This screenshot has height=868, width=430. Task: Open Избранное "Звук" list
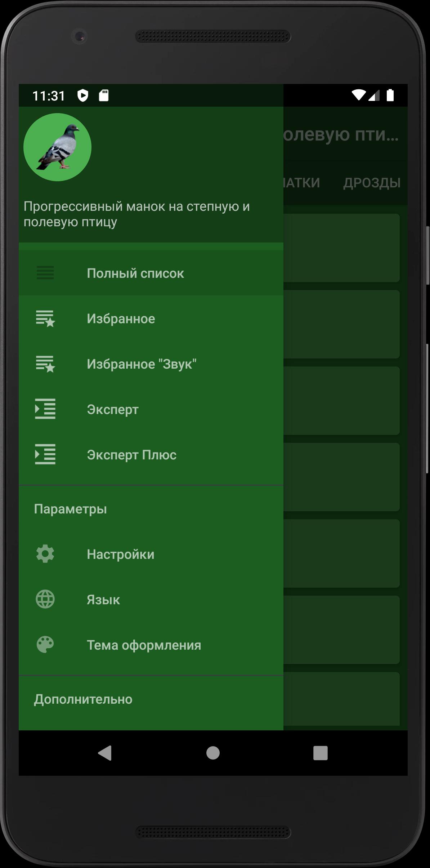151,364
